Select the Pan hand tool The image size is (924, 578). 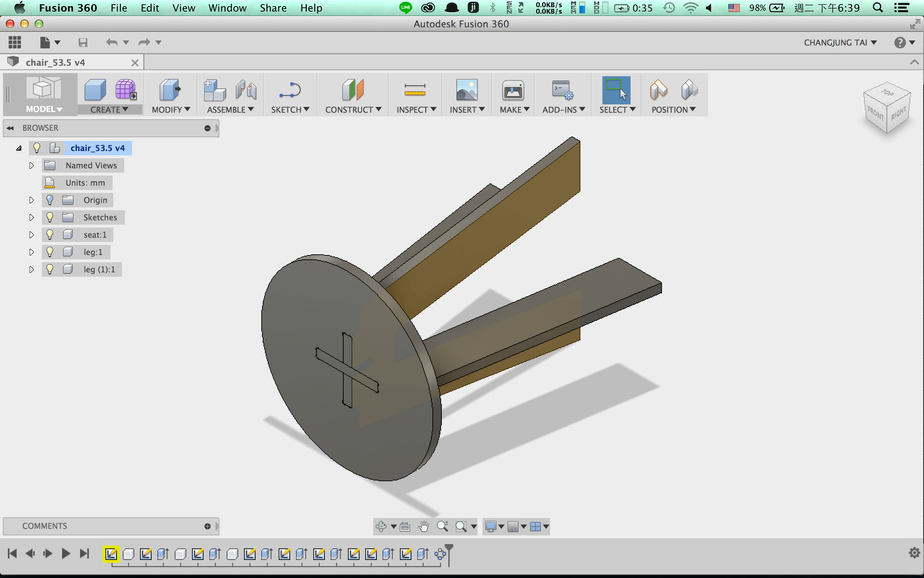point(424,526)
